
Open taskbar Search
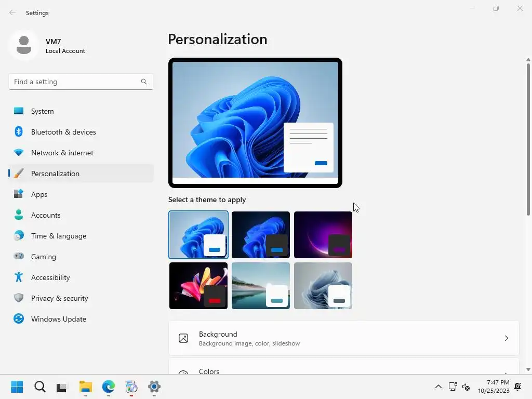(39, 387)
